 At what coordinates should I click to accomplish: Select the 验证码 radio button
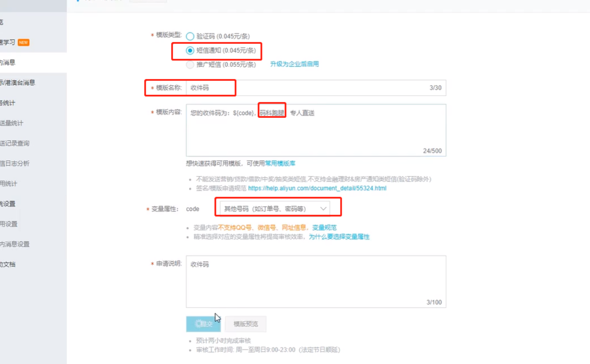coord(190,36)
